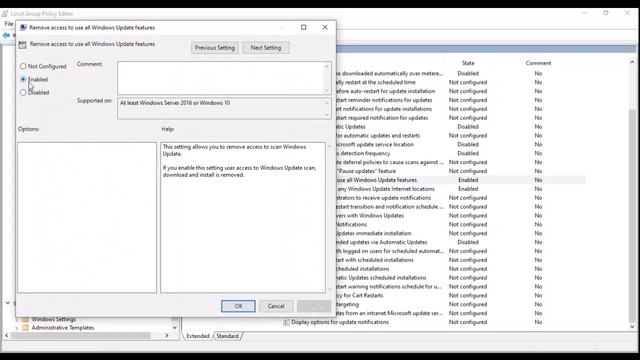
Task: Select 'Display options for update notifications' policy
Action: [x=340, y=322]
